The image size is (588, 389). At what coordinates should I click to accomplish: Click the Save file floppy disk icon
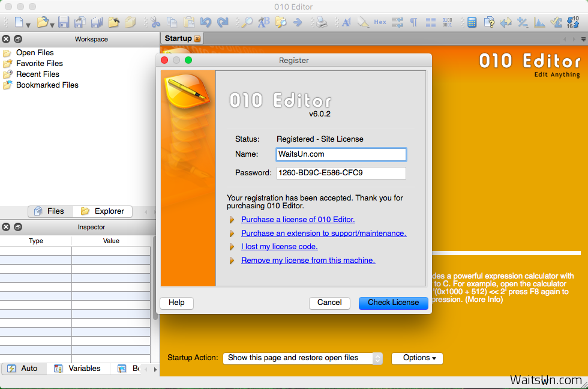coord(64,22)
